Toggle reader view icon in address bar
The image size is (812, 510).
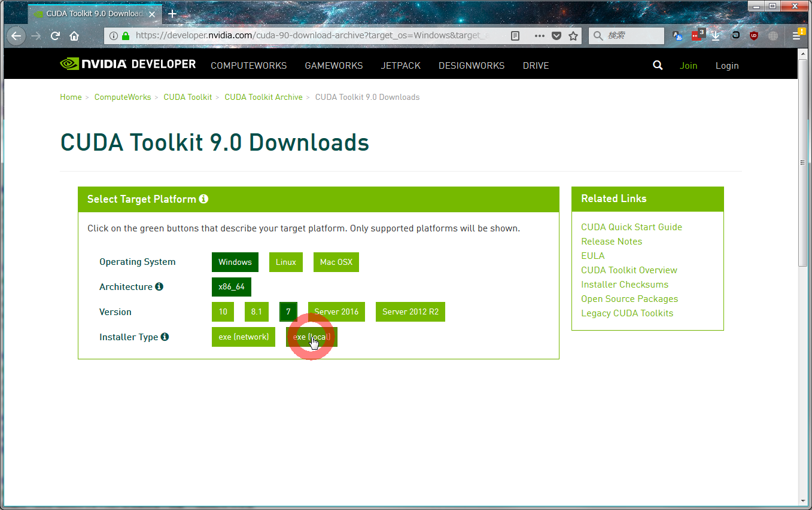point(515,36)
